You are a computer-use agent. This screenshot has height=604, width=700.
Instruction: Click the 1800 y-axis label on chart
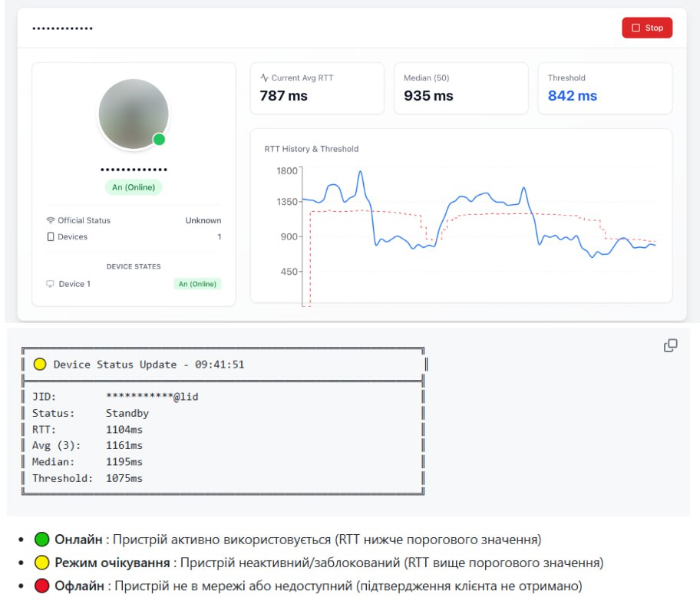coord(286,171)
